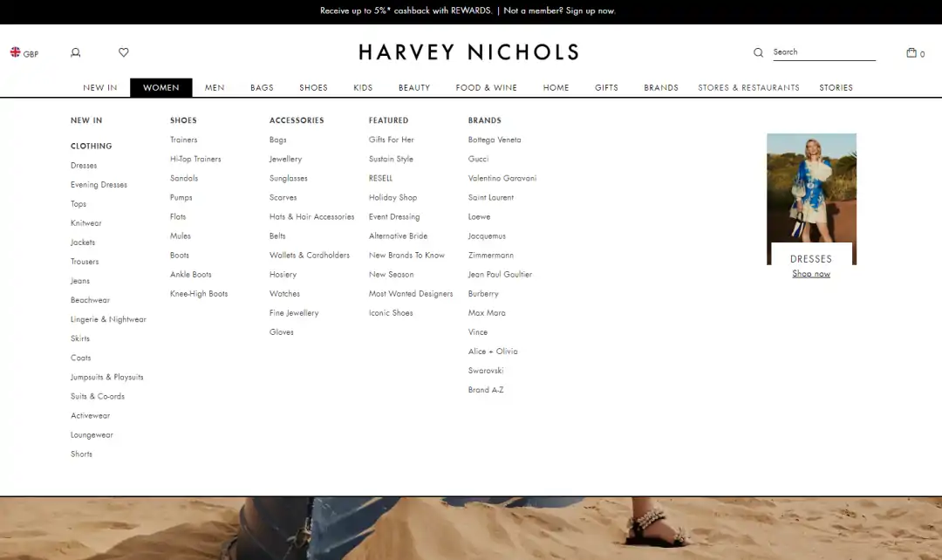
Task: Click the ACCESSORIES column heading
Action: click(297, 120)
